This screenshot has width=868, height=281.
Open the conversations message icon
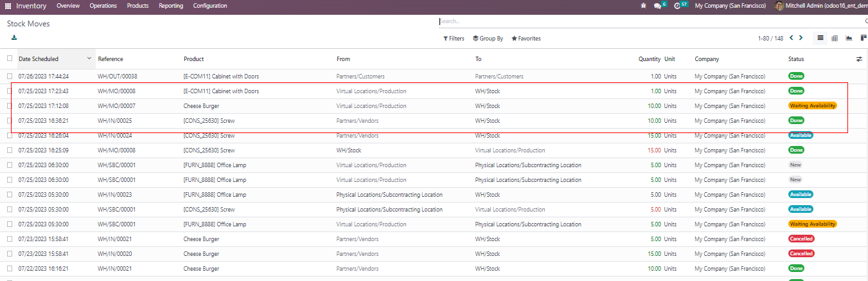coord(657,6)
